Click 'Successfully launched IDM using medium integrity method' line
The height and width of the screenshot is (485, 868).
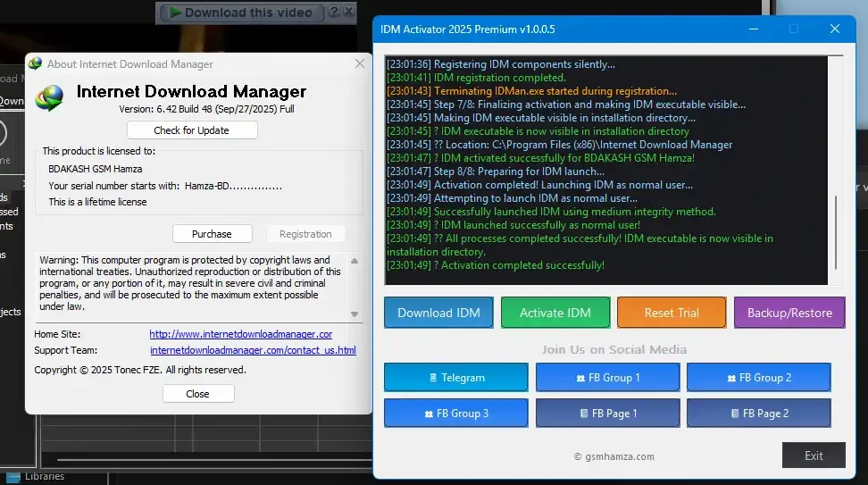[551, 212]
